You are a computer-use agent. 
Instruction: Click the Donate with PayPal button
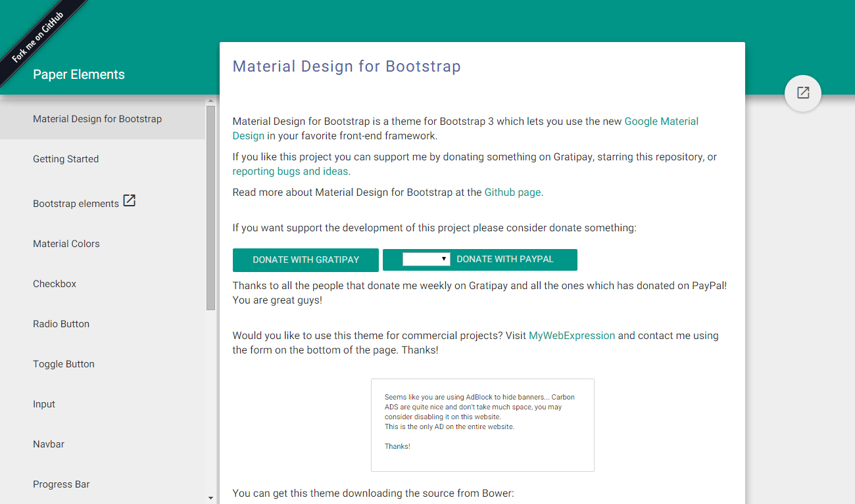480,260
